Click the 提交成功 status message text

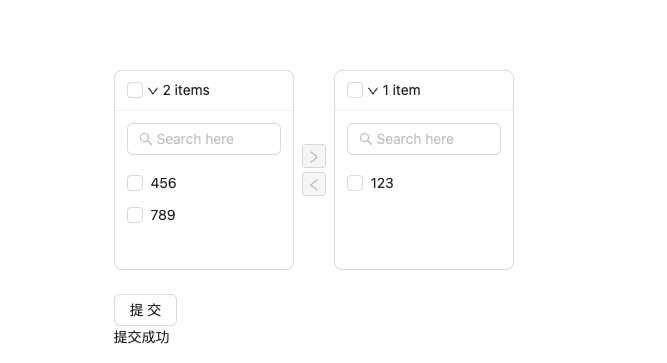pos(142,337)
